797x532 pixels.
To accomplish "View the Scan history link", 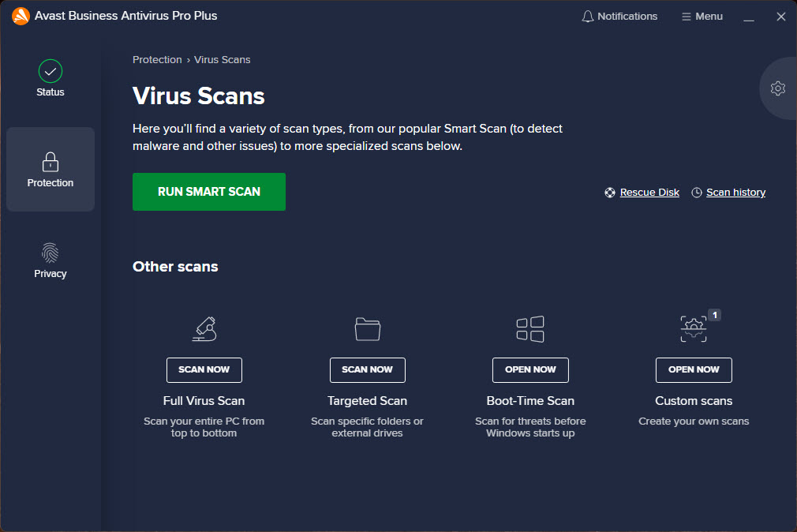I will click(735, 193).
